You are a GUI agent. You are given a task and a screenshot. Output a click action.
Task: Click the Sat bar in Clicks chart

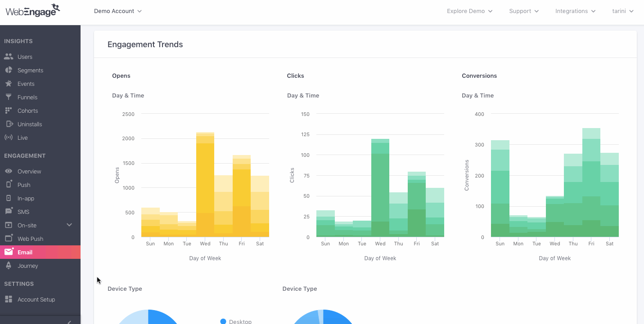435,213
